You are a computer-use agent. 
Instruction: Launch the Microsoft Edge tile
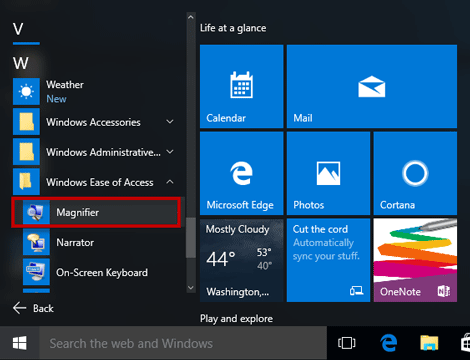[242, 173]
